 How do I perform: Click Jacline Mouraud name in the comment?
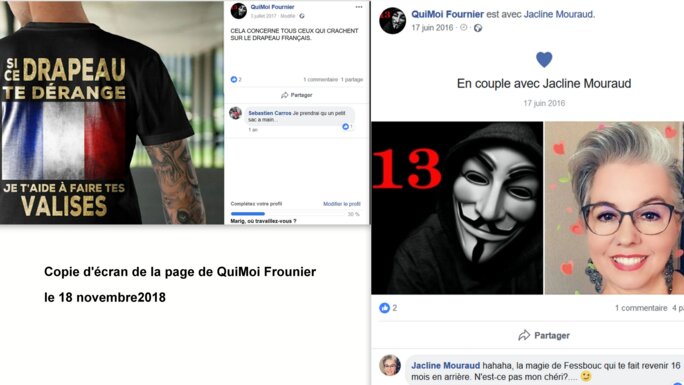(x=445, y=365)
